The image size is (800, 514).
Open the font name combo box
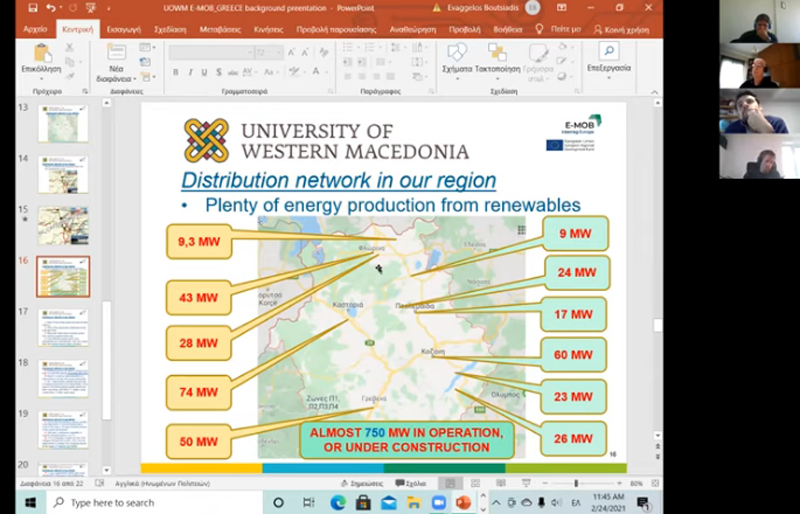[x=211, y=53]
